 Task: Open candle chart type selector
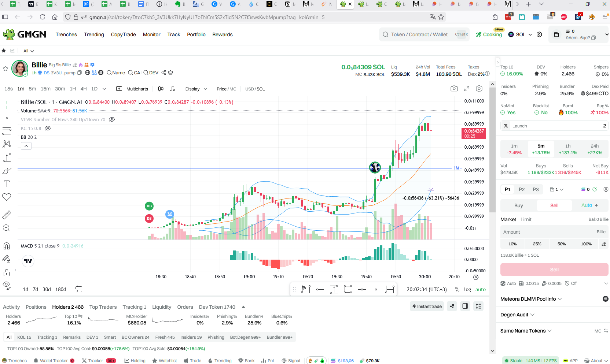[161, 89]
